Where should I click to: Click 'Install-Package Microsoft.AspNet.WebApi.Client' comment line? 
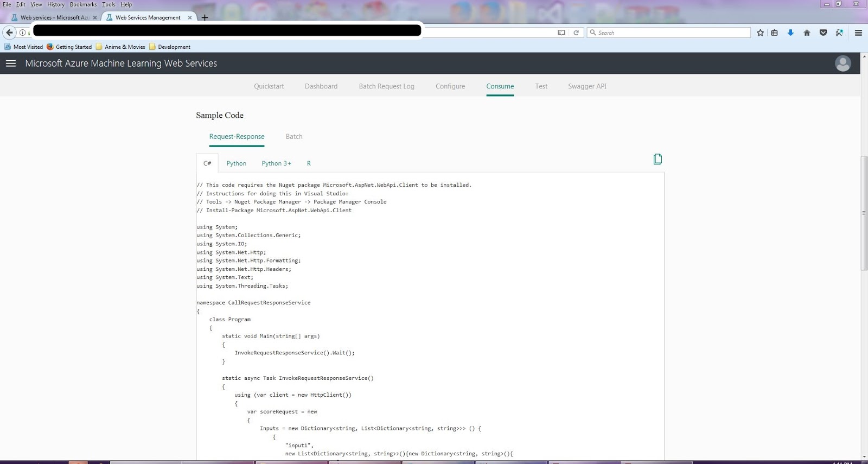click(274, 211)
